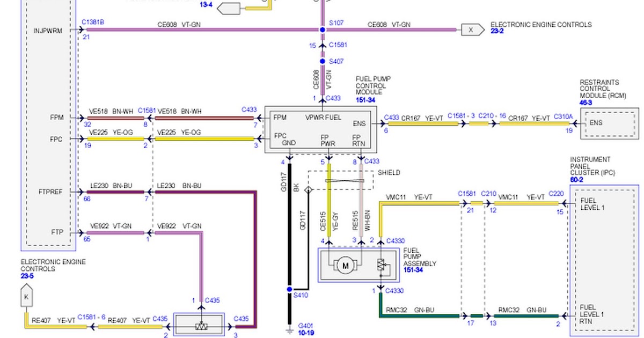Click the FUEL PUMP CONTROL MODULE title
Screen dimensions: 644x338
(x=373, y=86)
